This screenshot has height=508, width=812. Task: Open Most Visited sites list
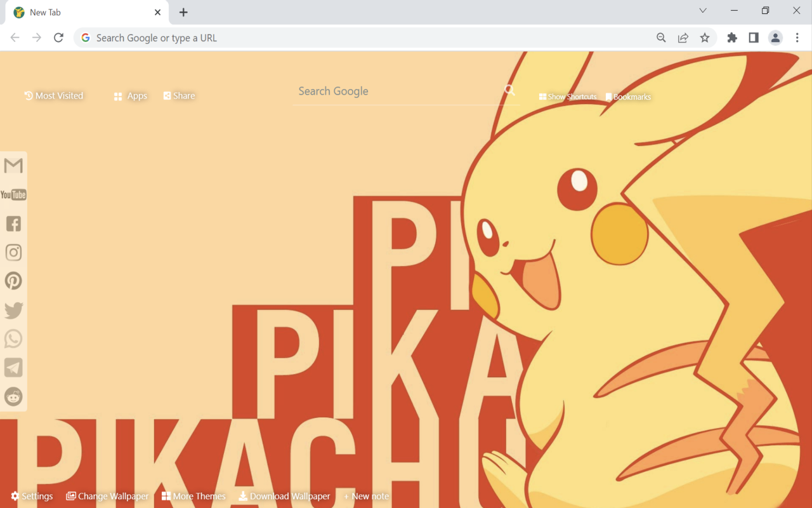pos(54,96)
